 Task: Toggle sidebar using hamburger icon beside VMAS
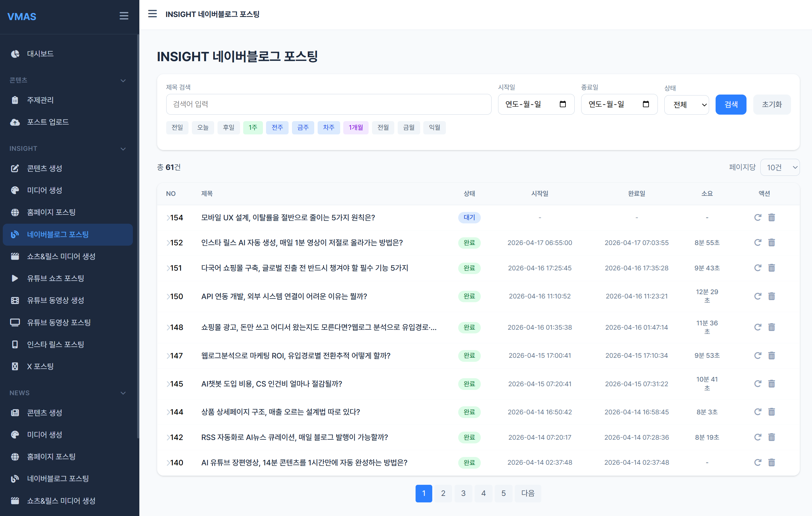[124, 16]
